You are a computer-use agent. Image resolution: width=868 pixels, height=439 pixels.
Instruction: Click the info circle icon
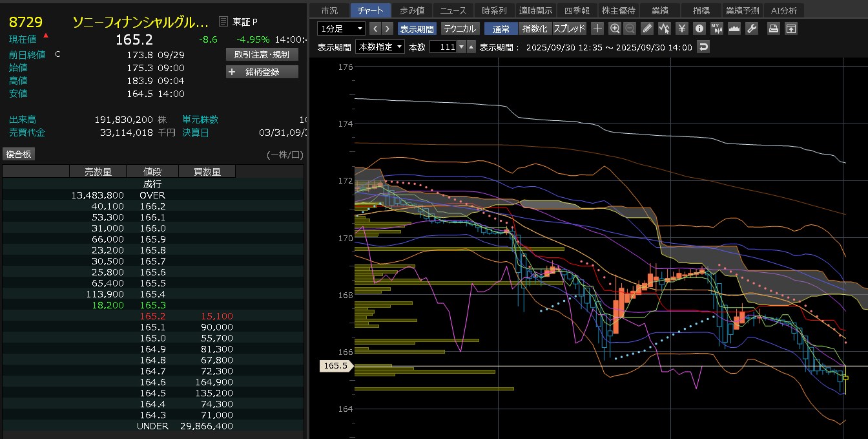[699, 28]
